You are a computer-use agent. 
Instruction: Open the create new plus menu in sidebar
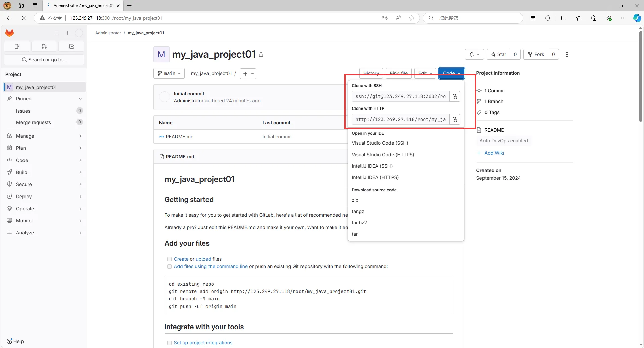[67, 33]
